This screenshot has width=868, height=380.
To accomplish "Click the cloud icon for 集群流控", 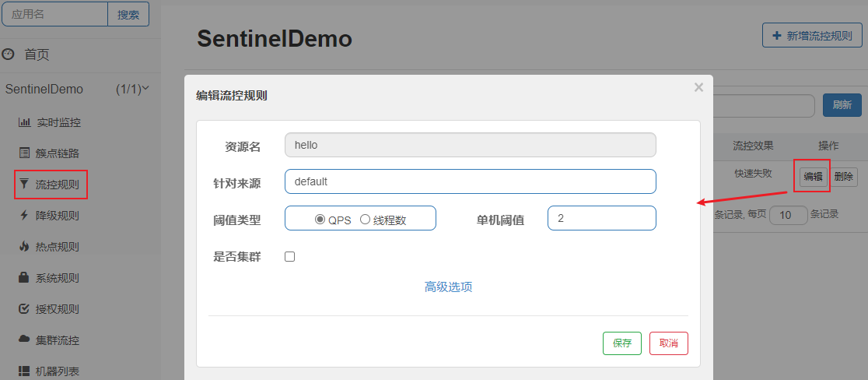I will click(x=24, y=339).
